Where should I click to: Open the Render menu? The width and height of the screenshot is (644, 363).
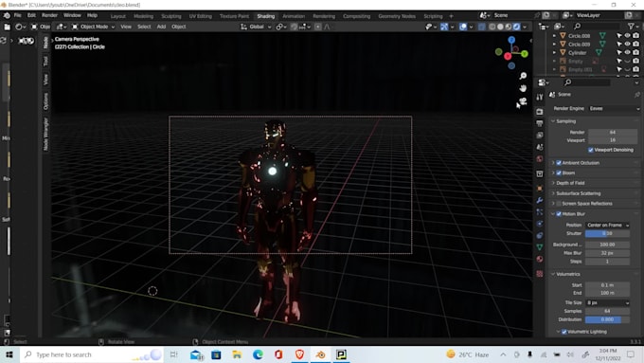(49, 15)
